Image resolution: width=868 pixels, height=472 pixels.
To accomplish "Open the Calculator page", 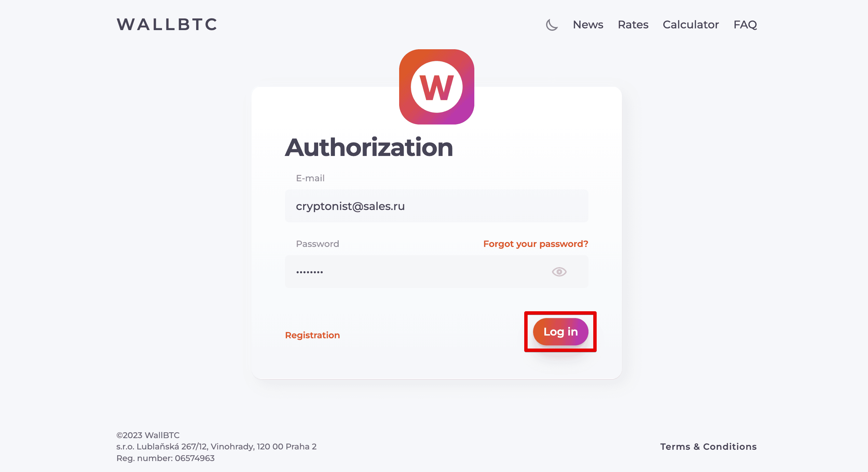I will click(x=691, y=25).
